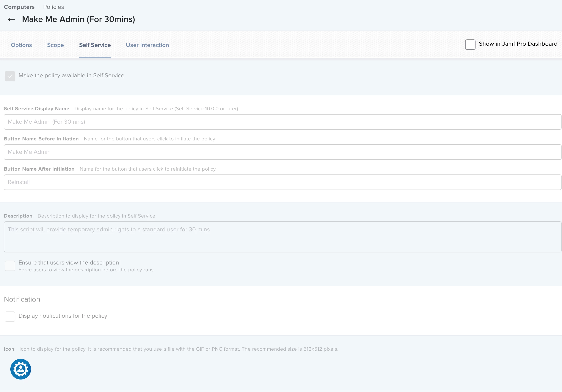Click the Notification section heading
This screenshot has width=562, height=392.
(22, 299)
